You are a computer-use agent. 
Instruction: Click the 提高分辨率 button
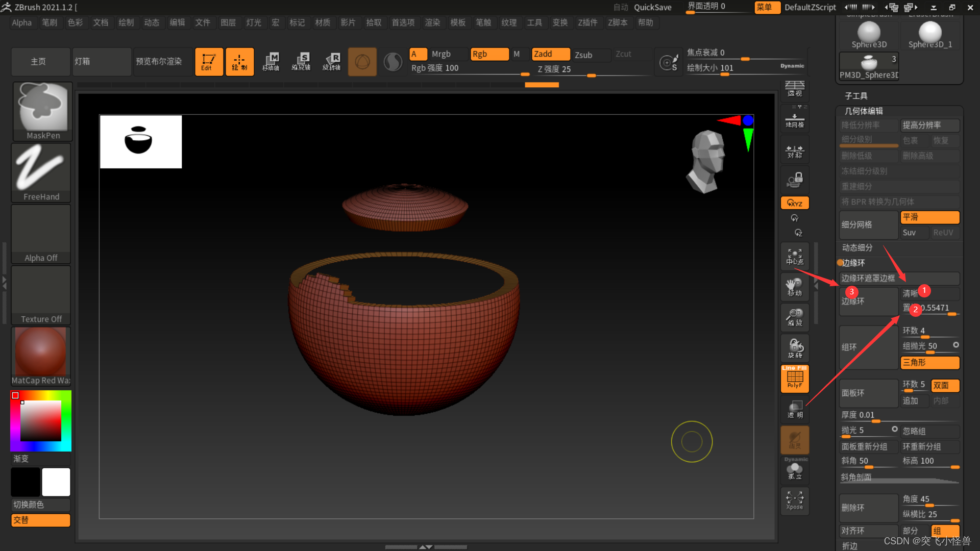point(929,125)
